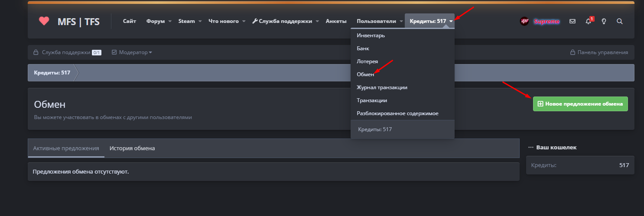The image size is (644, 216).
Task: Switch to История обмена tab
Action: click(x=132, y=148)
